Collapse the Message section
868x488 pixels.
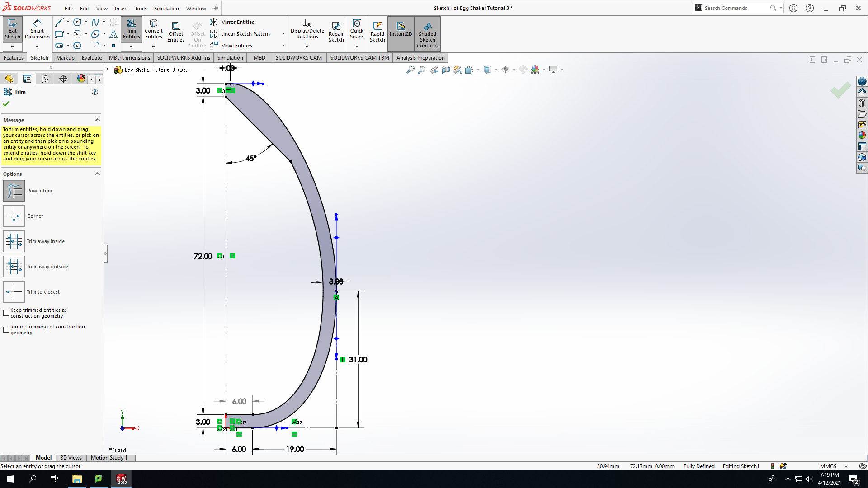point(97,120)
